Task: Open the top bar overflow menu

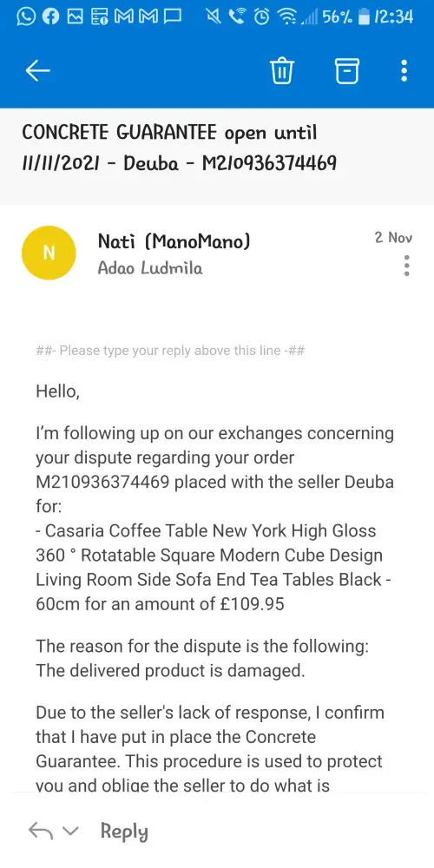Action: (404, 71)
